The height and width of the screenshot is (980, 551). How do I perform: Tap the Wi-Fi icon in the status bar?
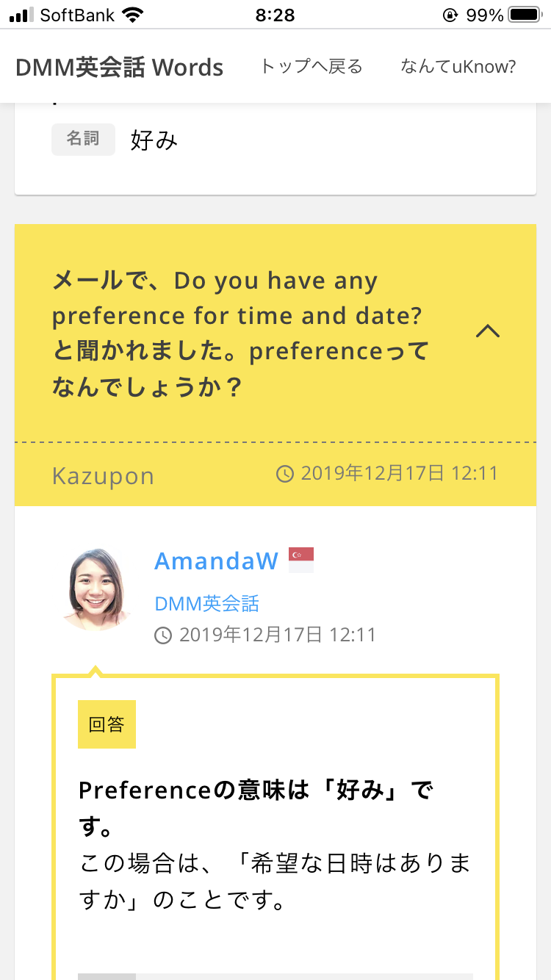pyautogui.click(x=133, y=15)
